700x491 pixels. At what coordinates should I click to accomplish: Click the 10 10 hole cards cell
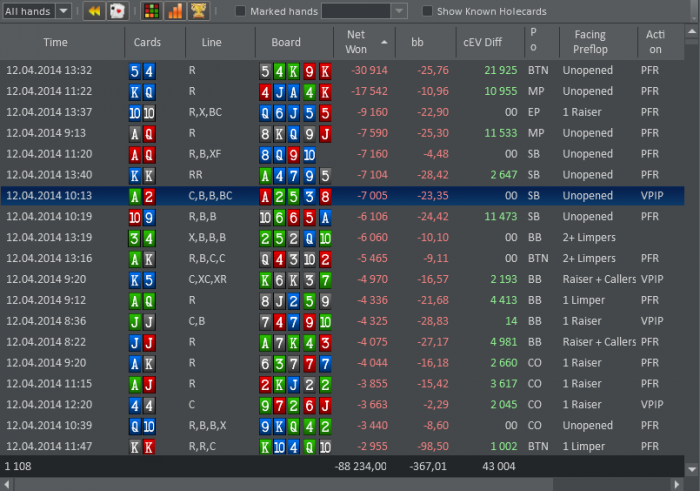tap(142, 113)
